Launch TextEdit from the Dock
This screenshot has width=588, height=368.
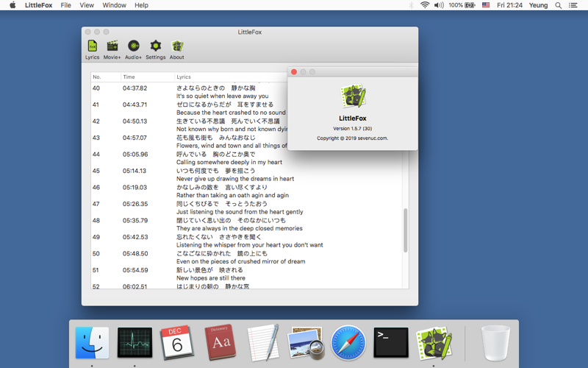pyautogui.click(x=263, y=342)
